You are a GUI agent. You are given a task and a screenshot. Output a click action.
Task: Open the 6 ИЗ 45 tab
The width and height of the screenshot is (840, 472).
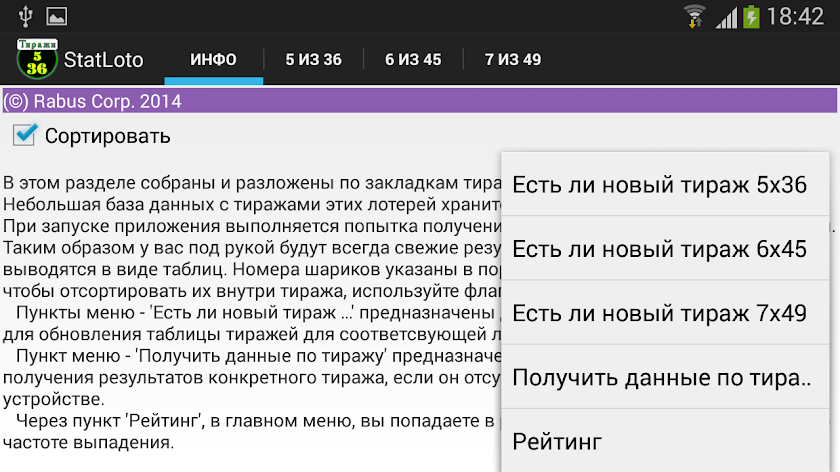tap(413, 59)
